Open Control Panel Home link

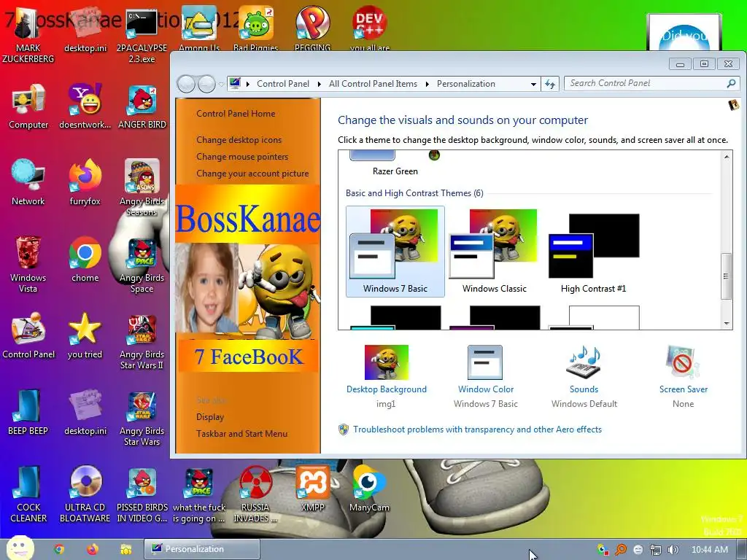[236, 113]
